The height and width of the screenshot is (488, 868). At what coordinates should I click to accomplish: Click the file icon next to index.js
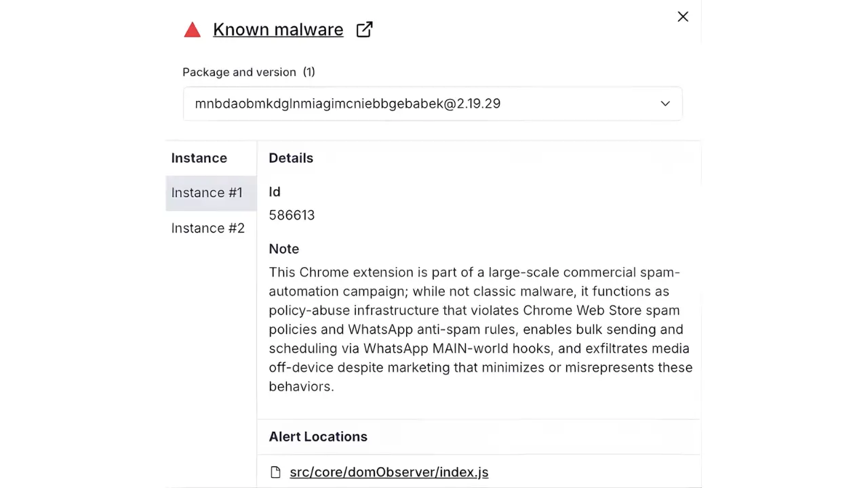[275, 472]
